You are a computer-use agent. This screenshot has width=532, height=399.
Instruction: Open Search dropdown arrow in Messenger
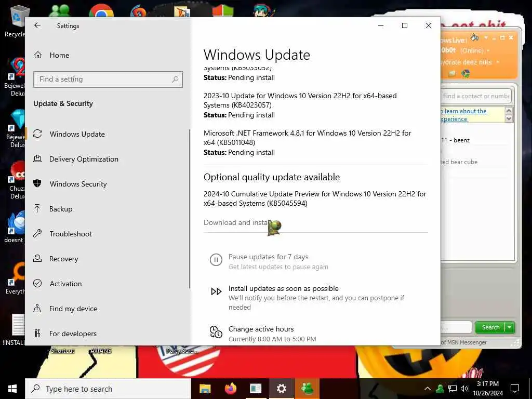click(x=510, y=327)
